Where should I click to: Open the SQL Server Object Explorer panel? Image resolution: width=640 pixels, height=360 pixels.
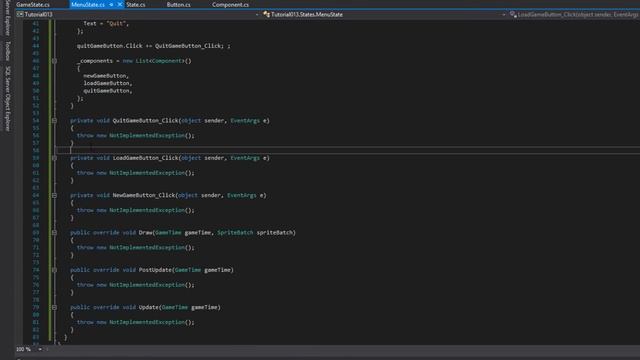tap(7, 98)
